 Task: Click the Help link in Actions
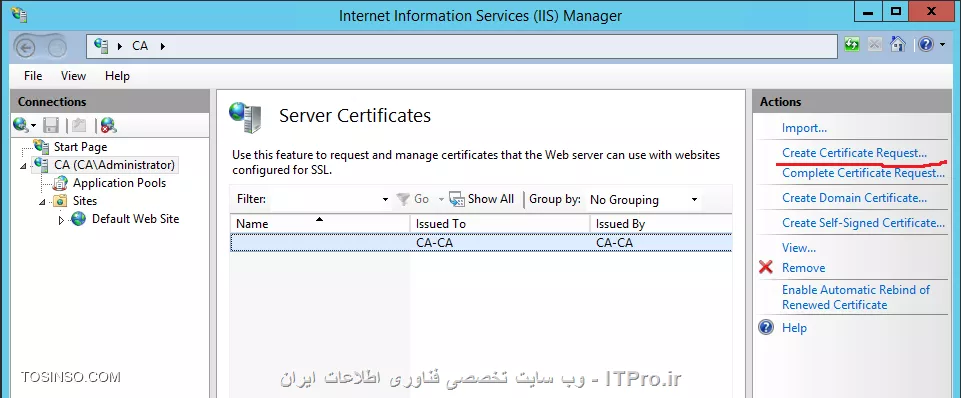tap(794, 327)
